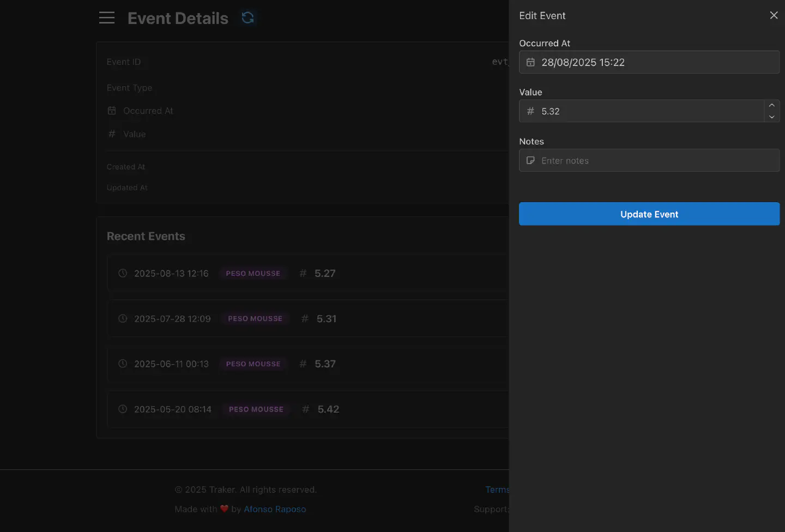Click the Event Details page title

[x=178, y=18]
